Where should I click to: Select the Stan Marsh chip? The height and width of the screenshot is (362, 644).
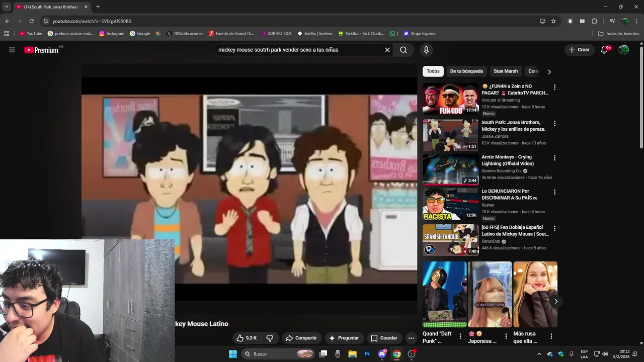(506, 71)
